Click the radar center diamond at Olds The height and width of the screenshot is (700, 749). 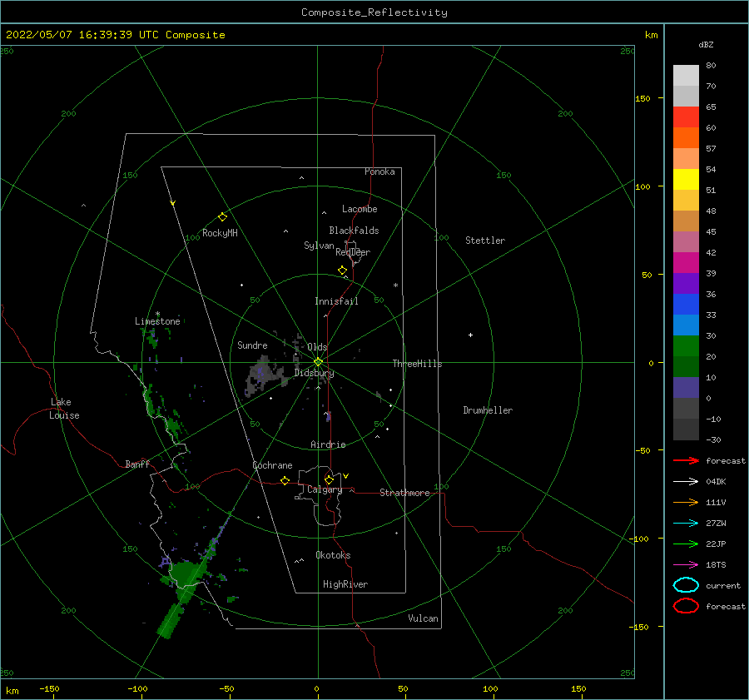click(318, 362)
